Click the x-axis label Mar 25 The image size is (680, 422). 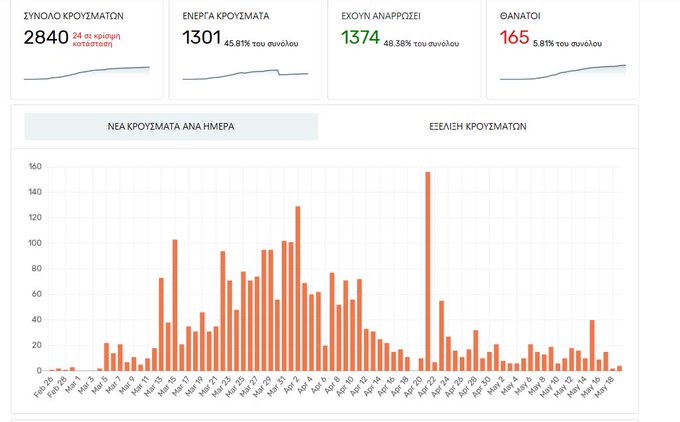[x=235, y=386]
